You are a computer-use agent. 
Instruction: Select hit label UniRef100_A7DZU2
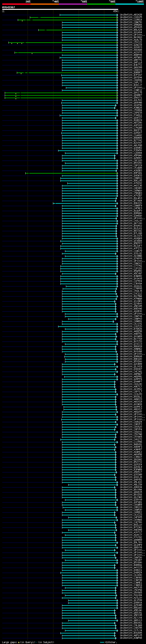point(131,183)
